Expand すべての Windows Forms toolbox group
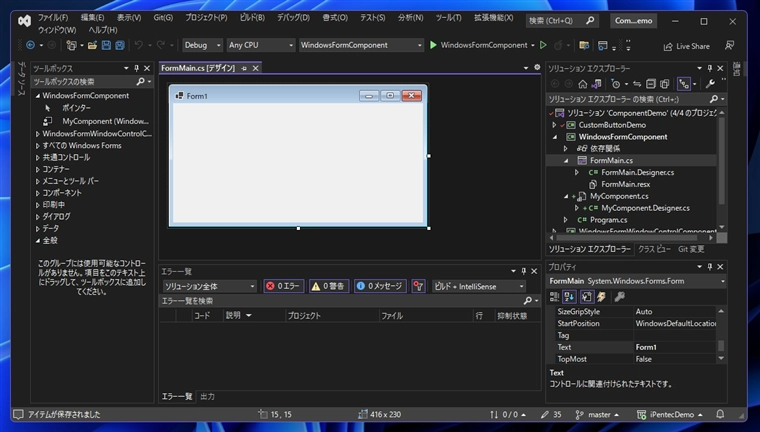 [37, 145]
